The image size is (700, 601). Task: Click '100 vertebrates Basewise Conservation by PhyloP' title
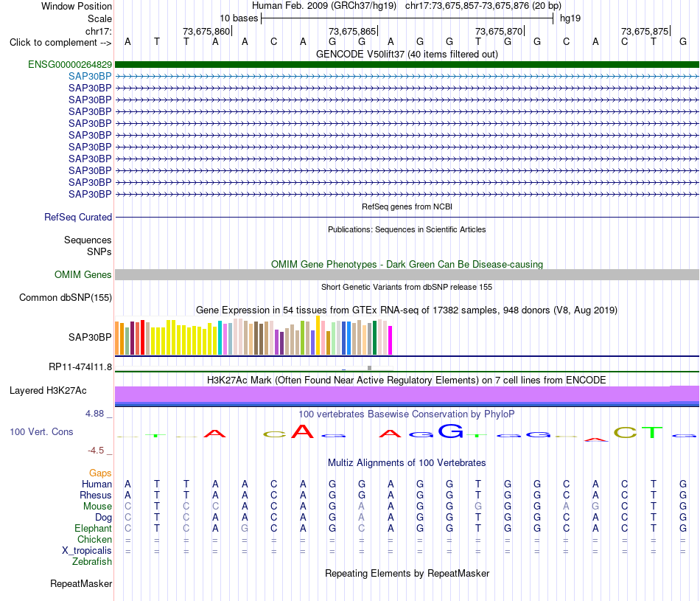click(407, 414)
